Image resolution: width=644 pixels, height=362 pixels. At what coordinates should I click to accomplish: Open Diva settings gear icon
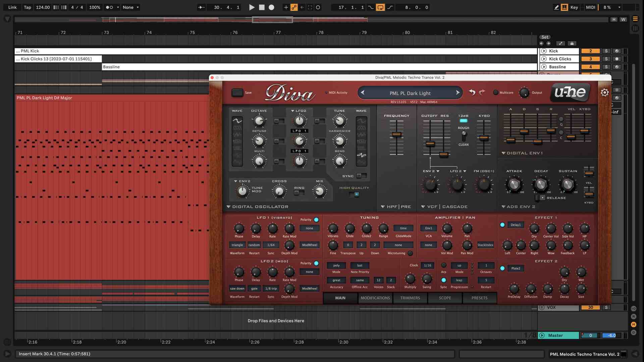pyautogui.click(x=604, y=93)
